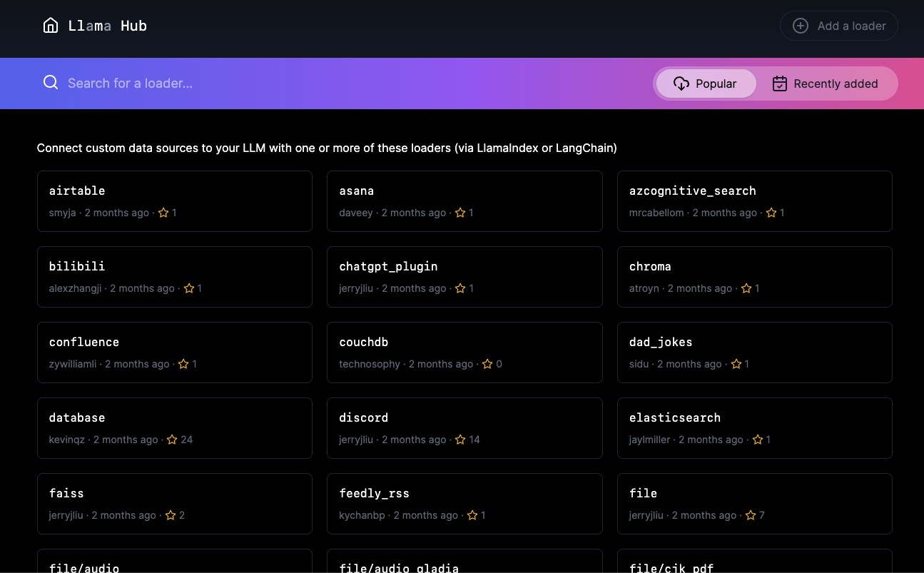Open the dad_jokes loader
The image size is (924, 573).
(x=755, y=353)
